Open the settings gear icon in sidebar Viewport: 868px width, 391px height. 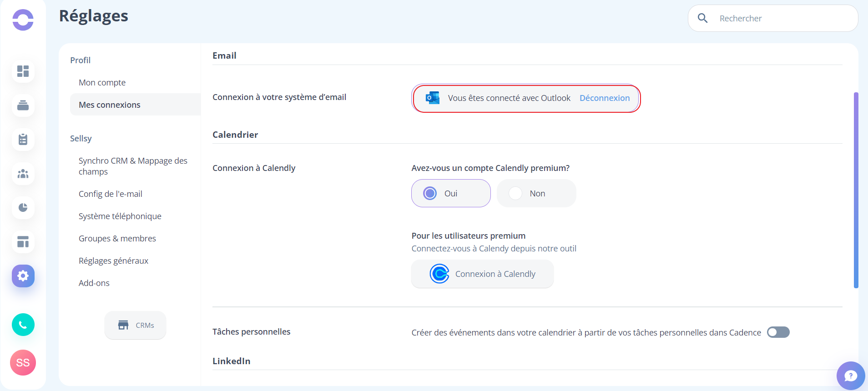[23, 276]
